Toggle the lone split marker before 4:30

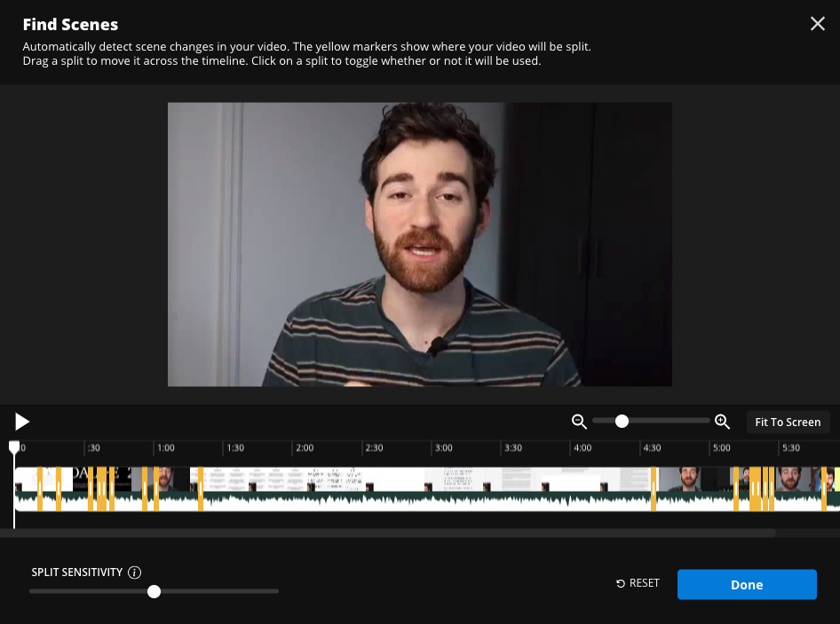point(654,489)
